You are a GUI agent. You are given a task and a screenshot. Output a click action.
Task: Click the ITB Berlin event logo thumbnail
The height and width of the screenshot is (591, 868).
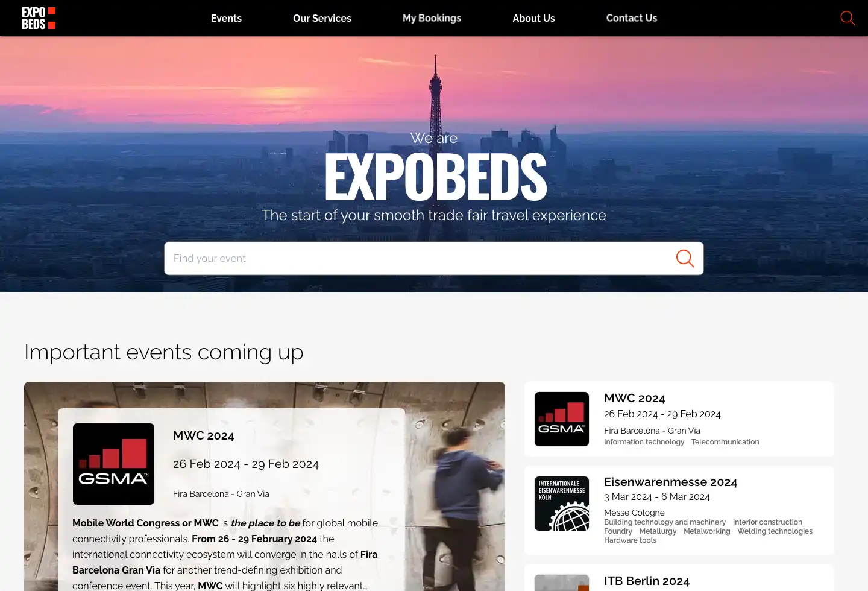click(562, 583)
